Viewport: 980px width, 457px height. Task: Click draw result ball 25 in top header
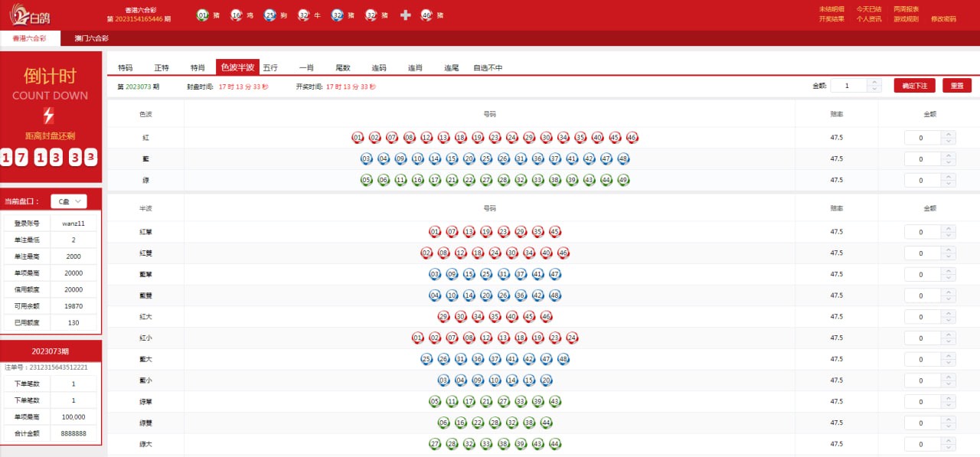point(269,15)
